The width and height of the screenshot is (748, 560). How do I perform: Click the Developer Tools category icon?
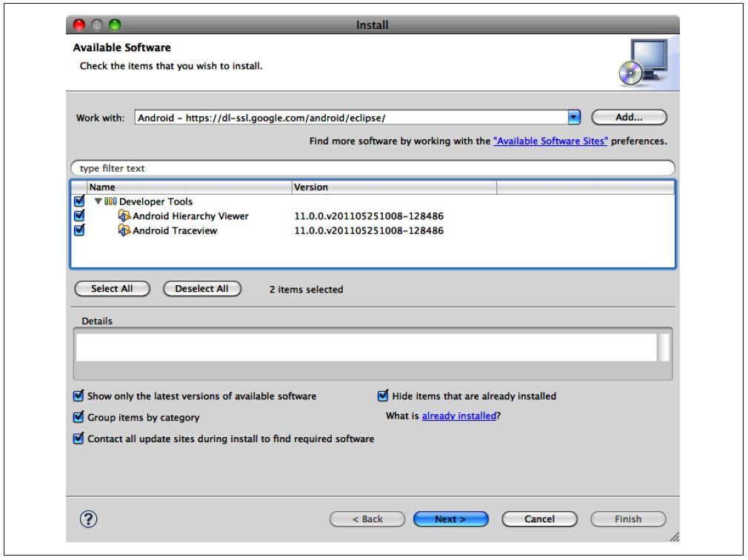pos(110,201)
